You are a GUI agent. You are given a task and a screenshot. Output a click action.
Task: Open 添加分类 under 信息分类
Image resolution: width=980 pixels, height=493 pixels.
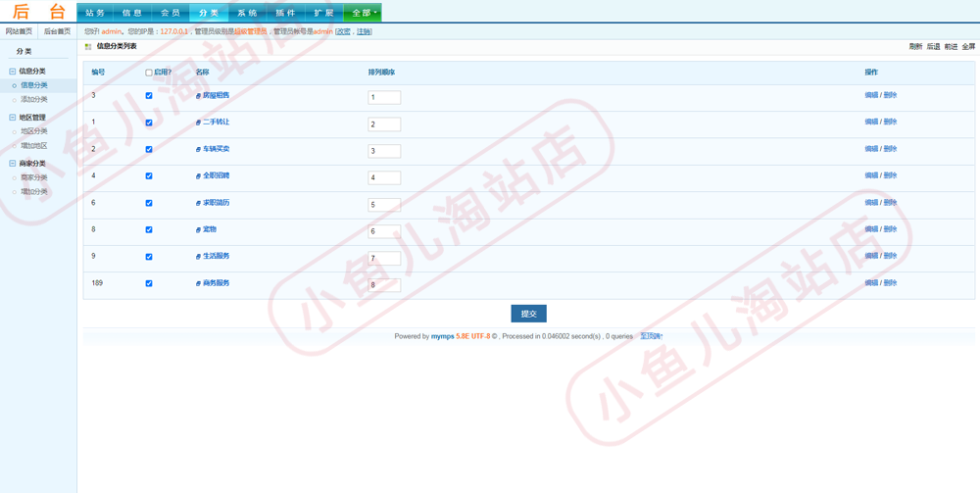point(33,99)
